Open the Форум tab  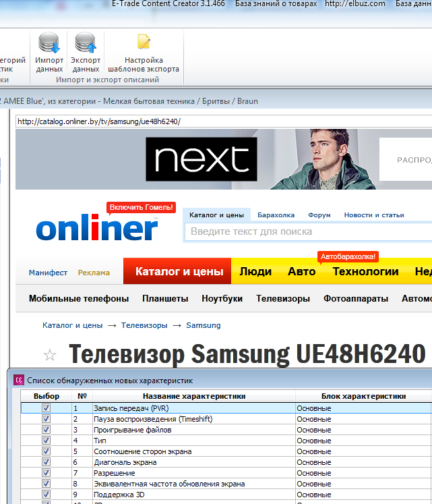click(319, 215)
